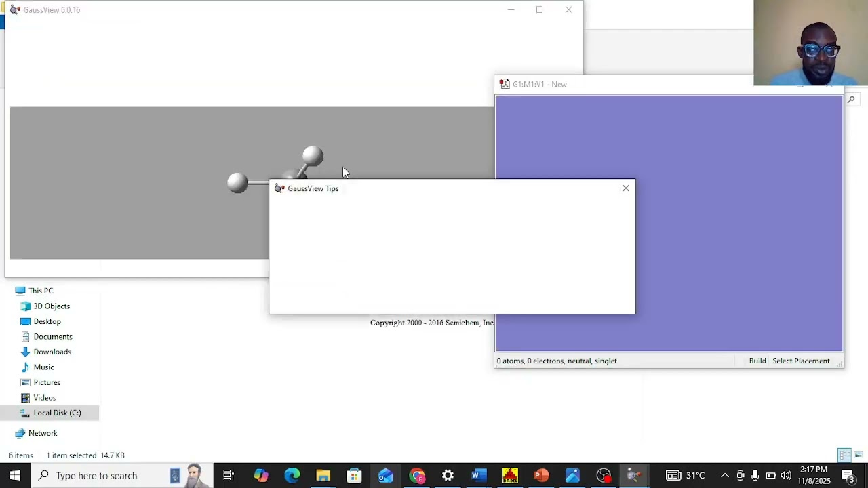Open the screen recorder app on taskbar
868x488 pixels.
click(x=604, y=475)
